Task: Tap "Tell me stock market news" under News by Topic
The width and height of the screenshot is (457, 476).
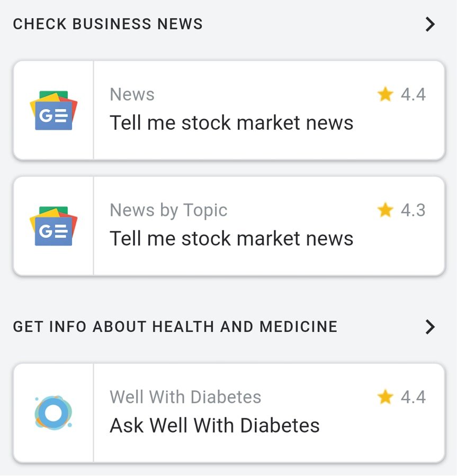Action: [231, 239]
